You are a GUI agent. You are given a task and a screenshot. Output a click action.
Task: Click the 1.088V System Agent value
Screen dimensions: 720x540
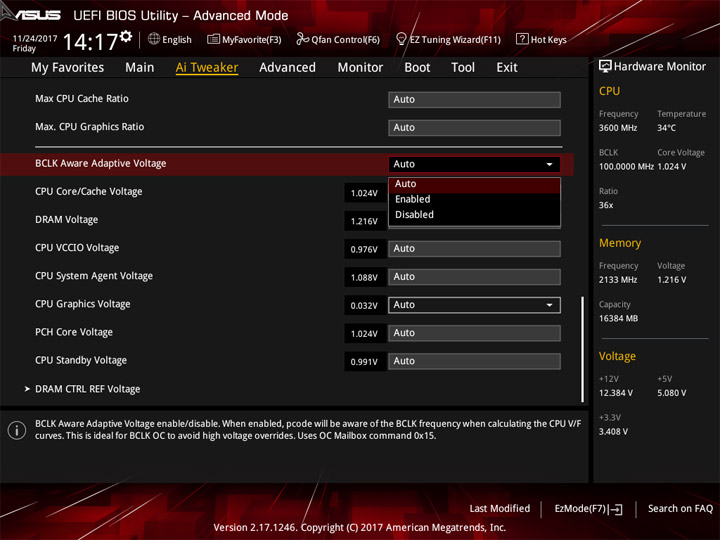[364, 277]
